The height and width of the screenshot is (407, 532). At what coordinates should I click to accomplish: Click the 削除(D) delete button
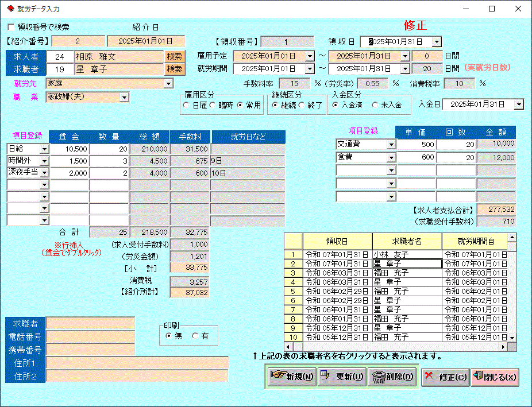click(x=392, y=377)
